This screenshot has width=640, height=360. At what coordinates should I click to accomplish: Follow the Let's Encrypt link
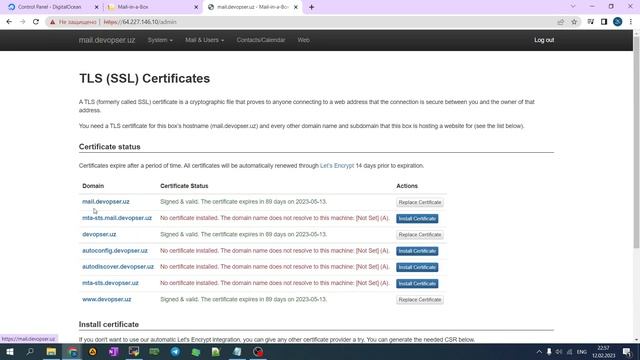(337, 166)
